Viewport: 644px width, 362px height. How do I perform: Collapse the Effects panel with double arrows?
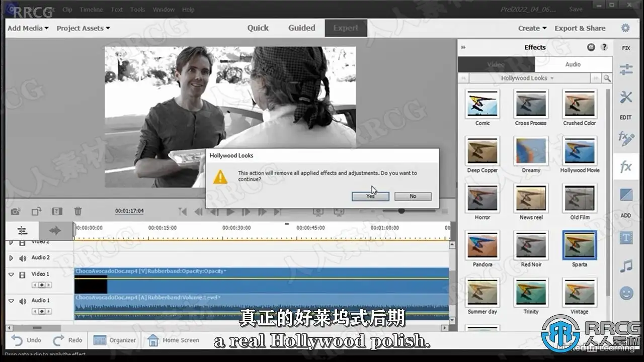pyautogui.click(x=463, y=47)
